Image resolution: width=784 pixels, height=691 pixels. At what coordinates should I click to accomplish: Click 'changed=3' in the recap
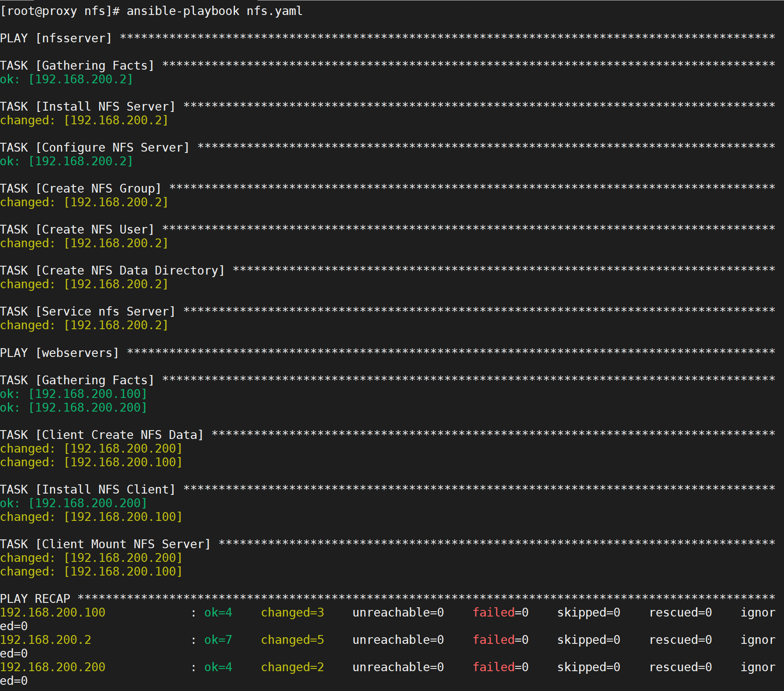(x=292, y=613)
